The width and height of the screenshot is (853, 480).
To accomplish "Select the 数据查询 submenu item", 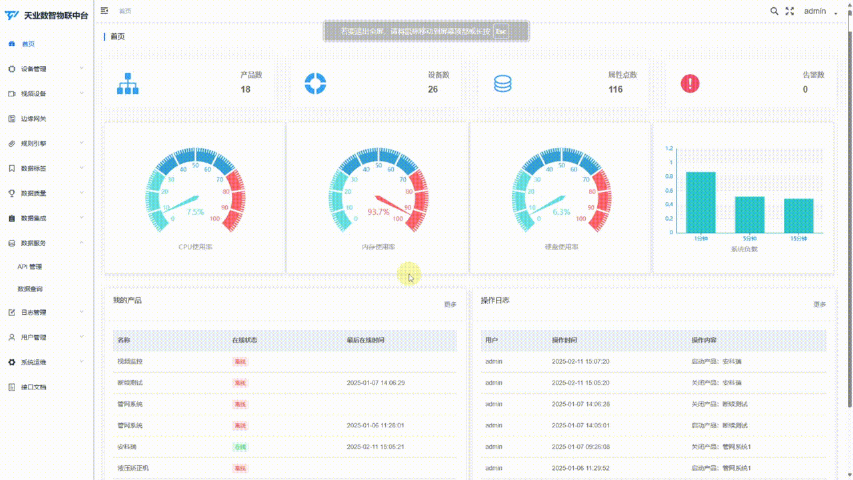I will pos(30,289).
